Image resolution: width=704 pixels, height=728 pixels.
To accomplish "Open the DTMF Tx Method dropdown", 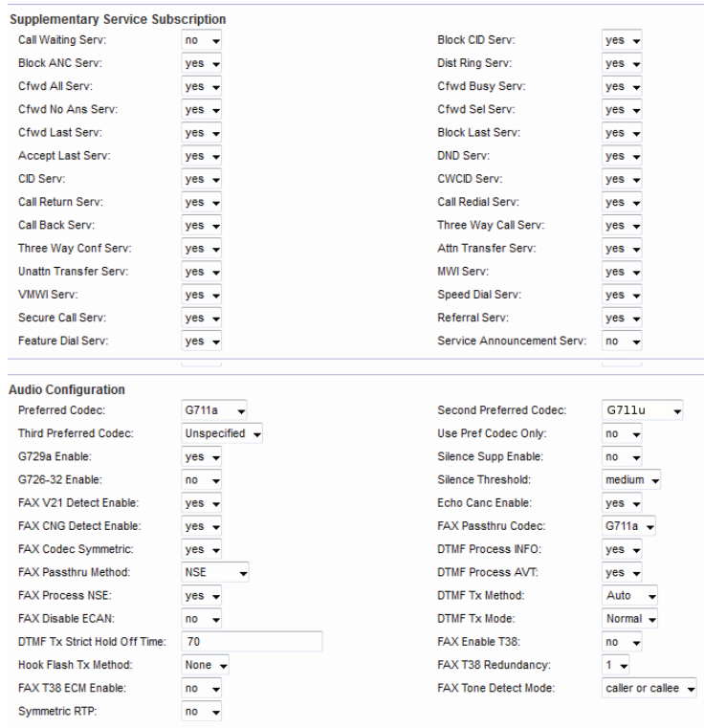I will click(630, 595).
